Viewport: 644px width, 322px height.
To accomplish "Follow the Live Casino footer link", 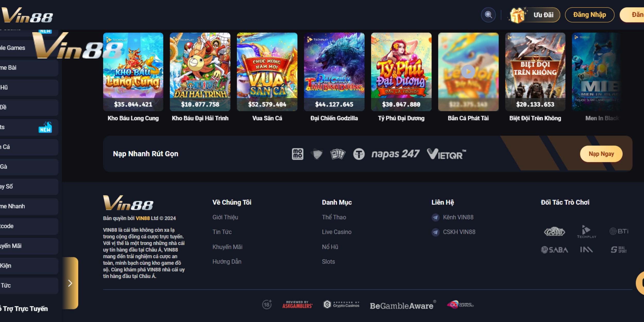I will coord(336,232).
